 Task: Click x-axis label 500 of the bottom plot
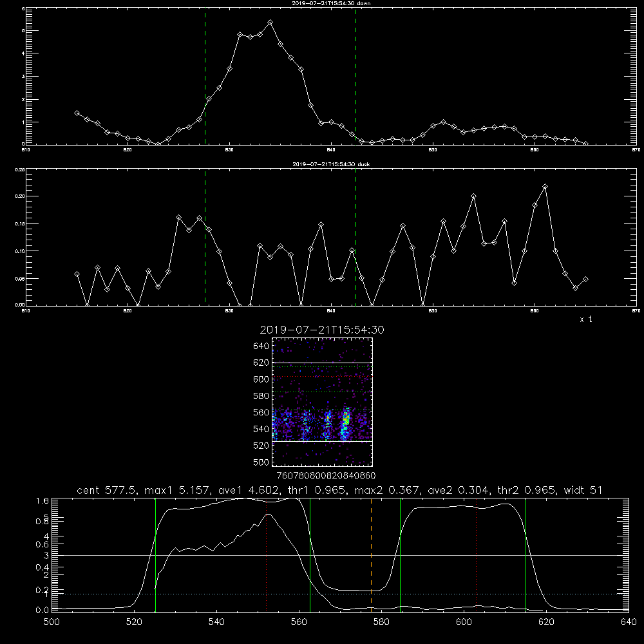[52, 621]
